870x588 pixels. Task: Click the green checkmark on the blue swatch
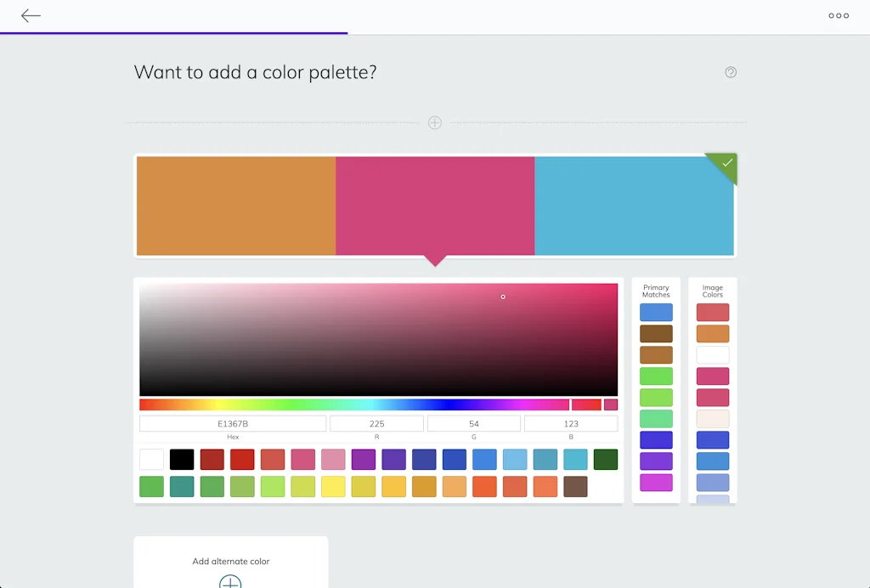724,165
